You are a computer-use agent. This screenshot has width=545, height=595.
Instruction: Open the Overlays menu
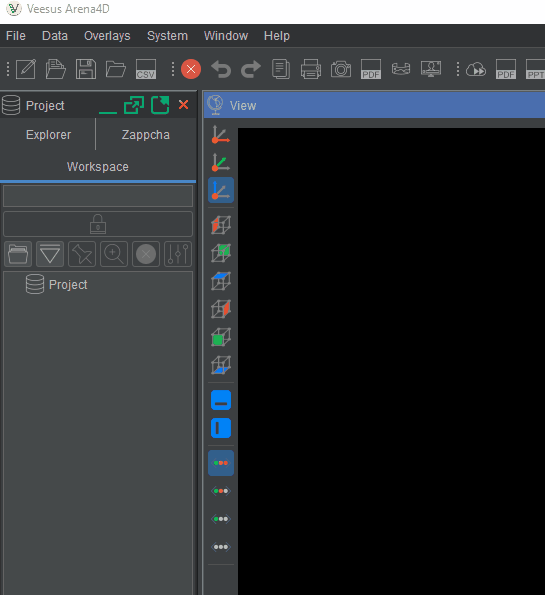107,36
